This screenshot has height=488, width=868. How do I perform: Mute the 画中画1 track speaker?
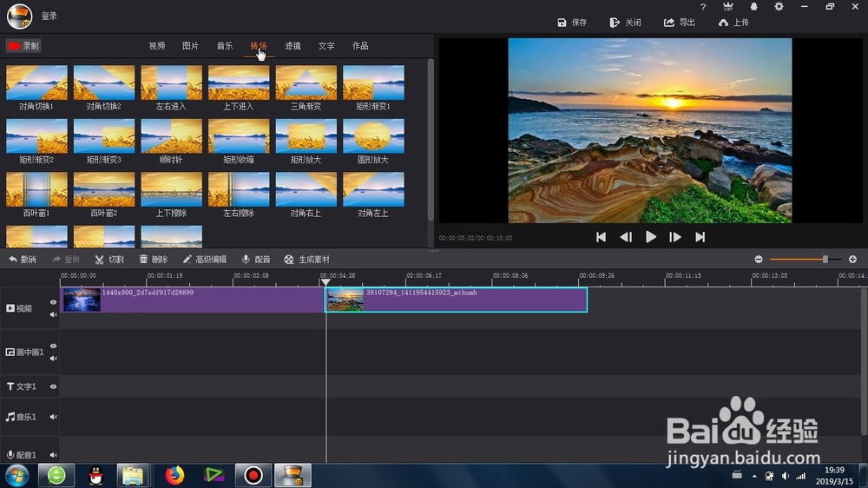[53, 359]
